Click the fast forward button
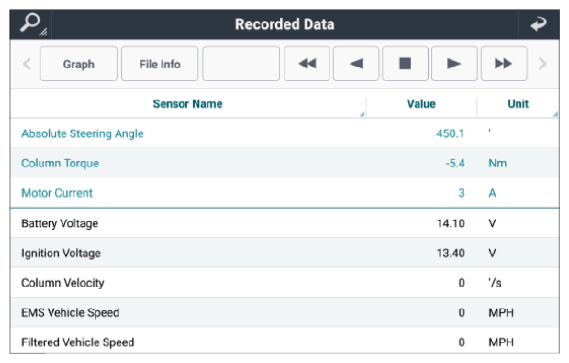The image size is (569, 363). click(504, 64)
